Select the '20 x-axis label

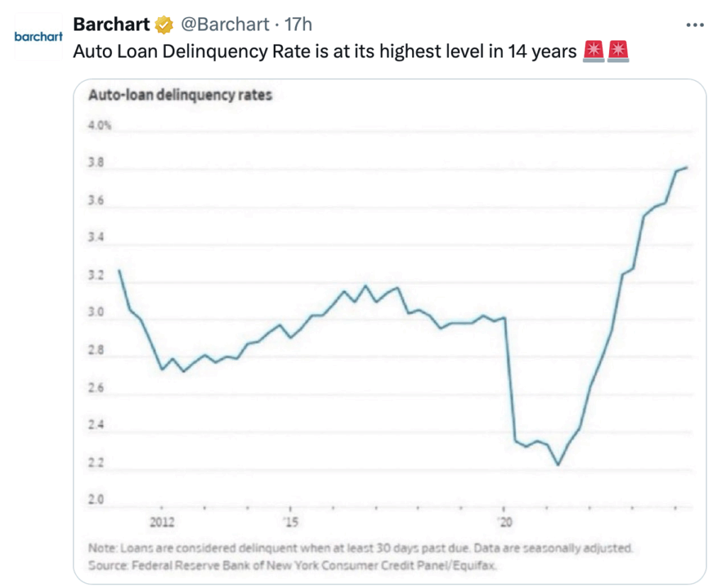504,523
